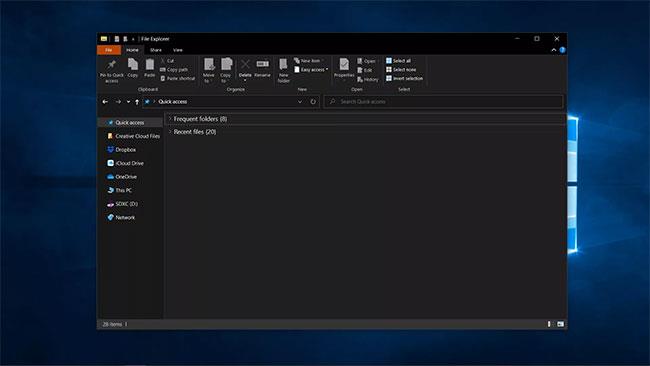Click the New folder quick access toolbar icon

click(x=125, y=39)
